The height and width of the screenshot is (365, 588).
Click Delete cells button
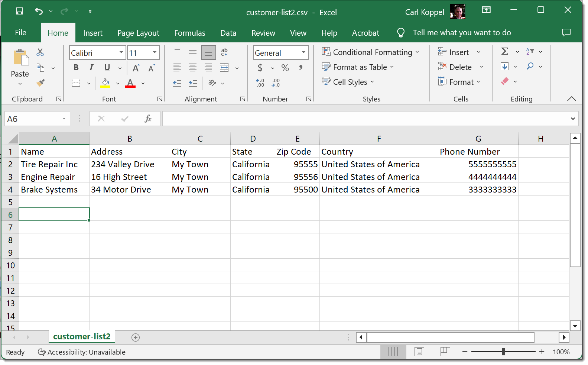455,67
